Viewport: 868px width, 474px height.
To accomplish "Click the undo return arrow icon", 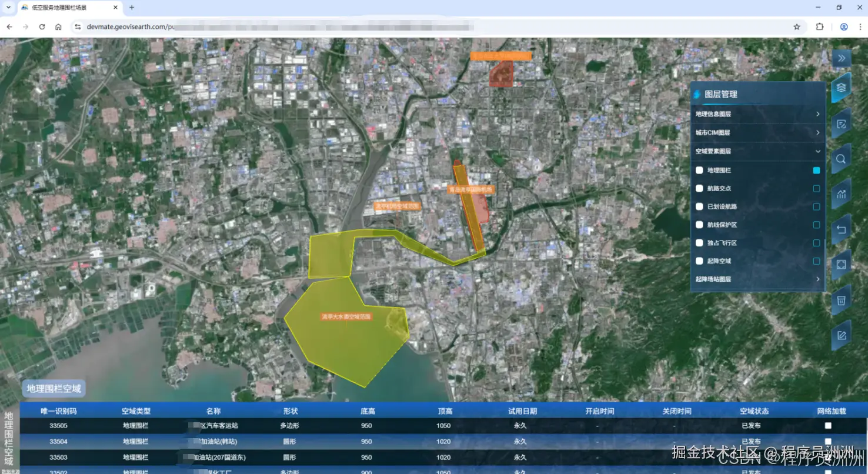I will pos(842,229).
